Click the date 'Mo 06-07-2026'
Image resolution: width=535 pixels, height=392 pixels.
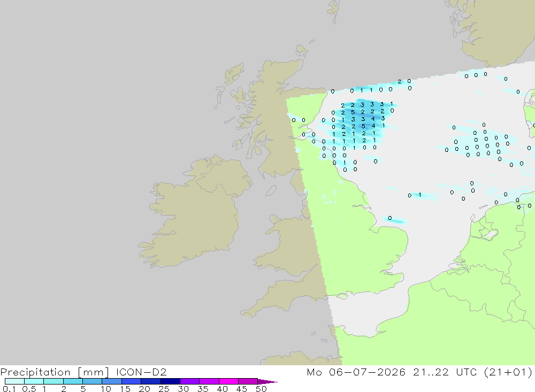tap(356, 372)
